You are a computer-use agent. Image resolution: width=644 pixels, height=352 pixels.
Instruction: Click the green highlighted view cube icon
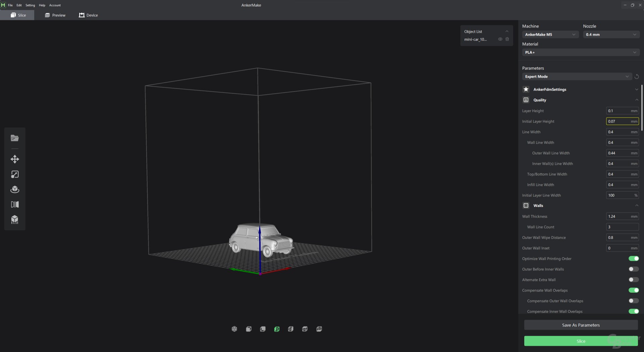click(x=277, y=329)
